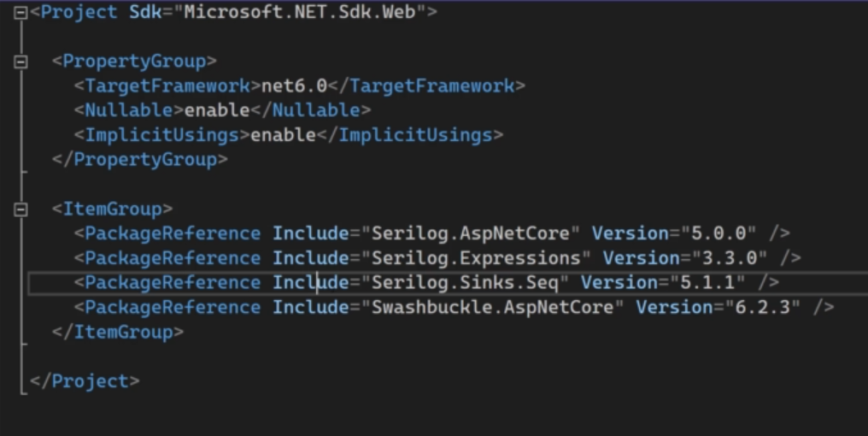Click the opening ItemGroup tag
The image size is (868, 436).
(x=113, y=209)
